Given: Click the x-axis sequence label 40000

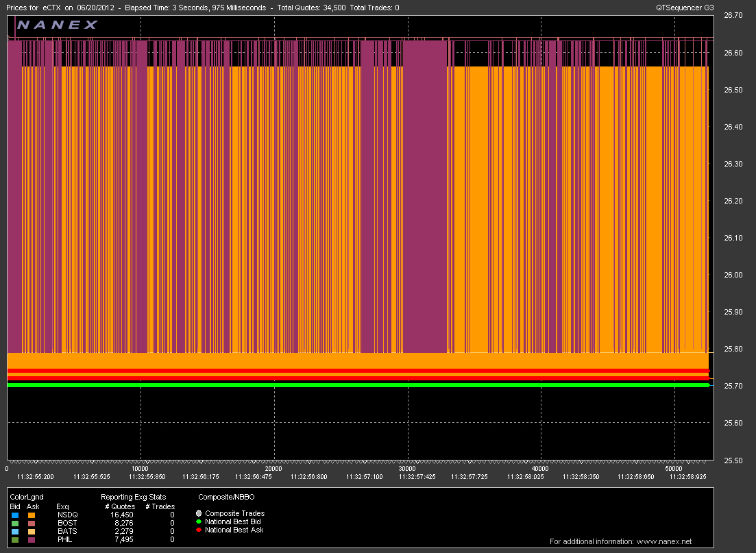Looking at the screenshot, I should click(x=540, y=469).
